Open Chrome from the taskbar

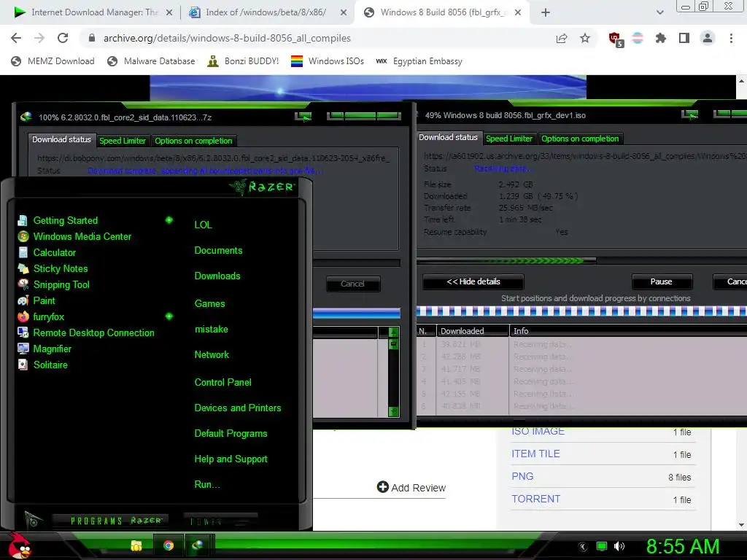169,545
